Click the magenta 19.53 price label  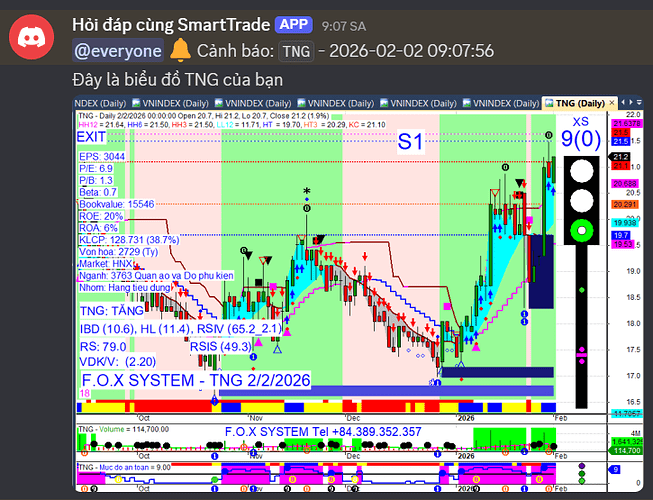[623, 244]
